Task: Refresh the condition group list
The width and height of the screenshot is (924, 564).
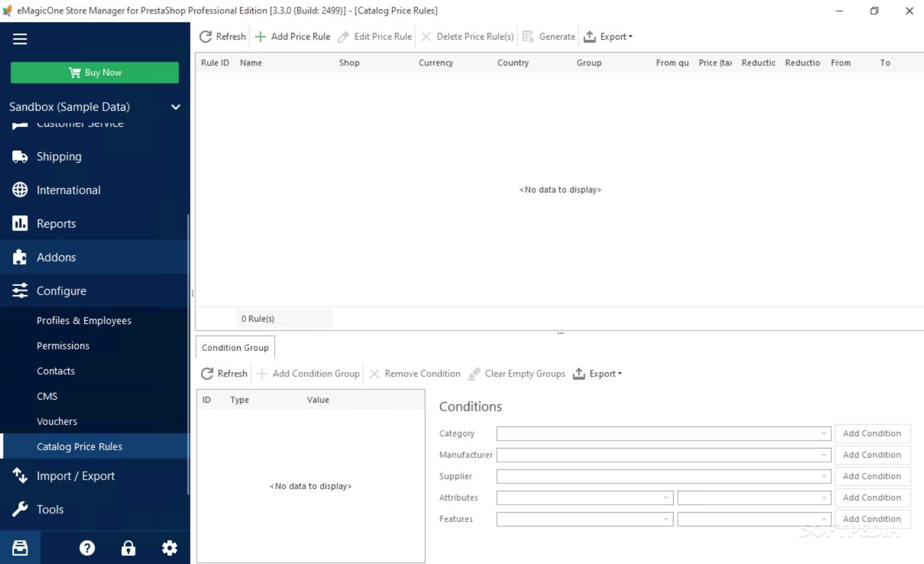Action: tap(224, 373)
